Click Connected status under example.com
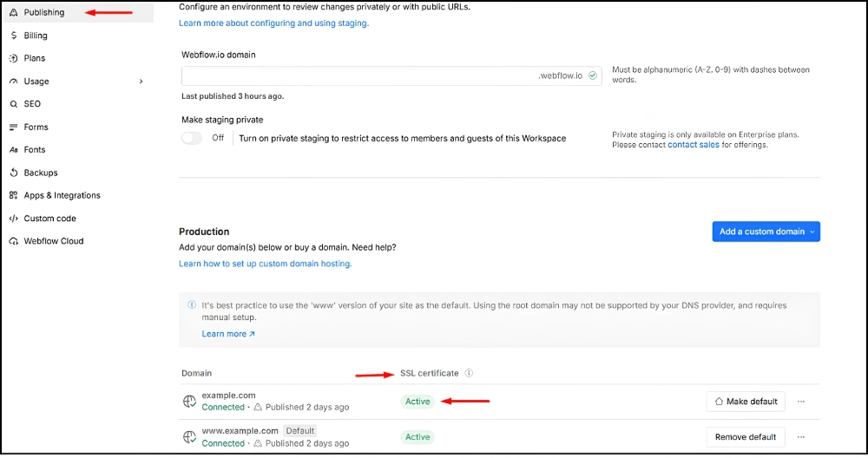 point(223,407)
